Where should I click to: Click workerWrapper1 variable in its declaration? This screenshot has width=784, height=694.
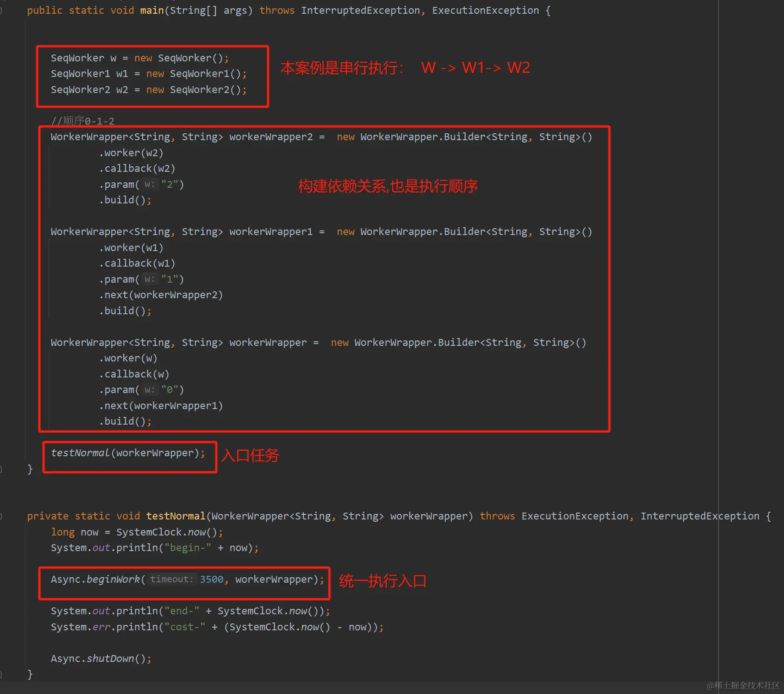[x=271, y=232]
